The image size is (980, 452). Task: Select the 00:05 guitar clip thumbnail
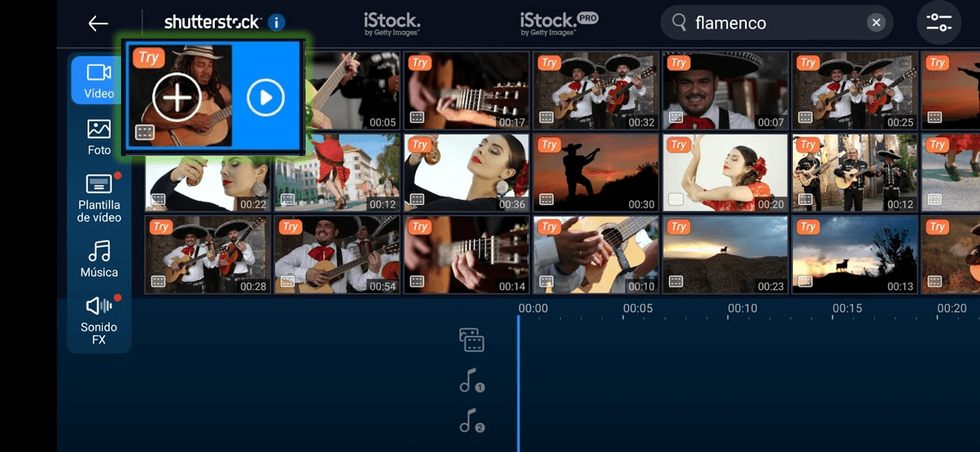(353, 90)
